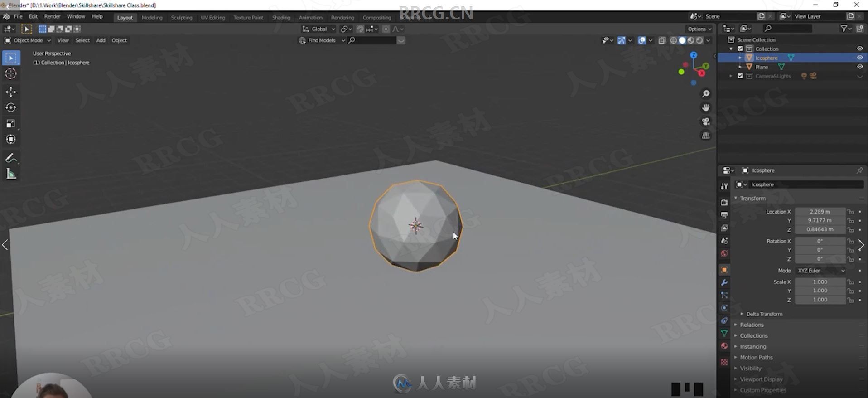Open the Options dropdown
Viewport: 868px width, 398px height.
[699, 29]
